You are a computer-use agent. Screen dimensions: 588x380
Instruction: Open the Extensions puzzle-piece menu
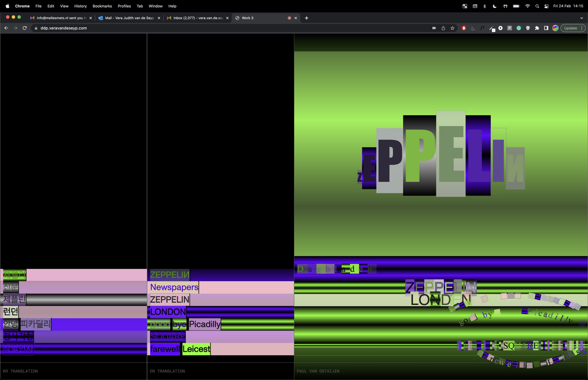[537, 28]
